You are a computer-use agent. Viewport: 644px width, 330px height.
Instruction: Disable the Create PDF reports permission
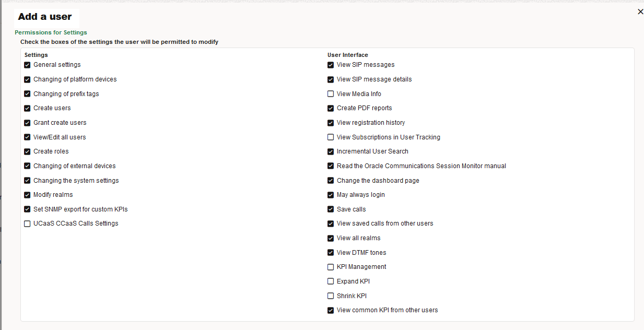click(x=331, y=108)
